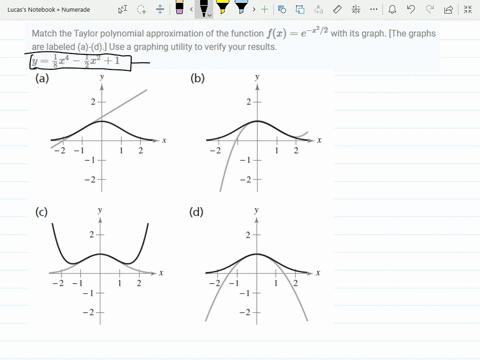Open the Shapes tool
Viewport: 480px width, 360px height.
(x=282, y=9)
